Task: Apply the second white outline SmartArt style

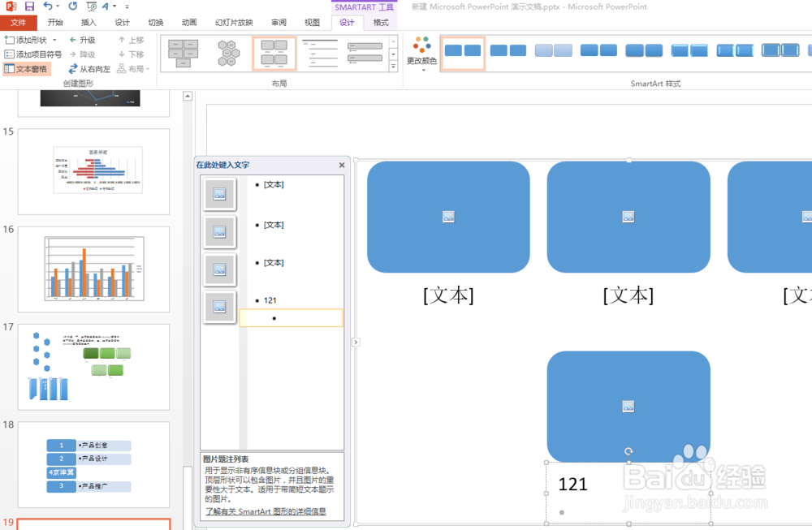Action: tap(508, 50)
